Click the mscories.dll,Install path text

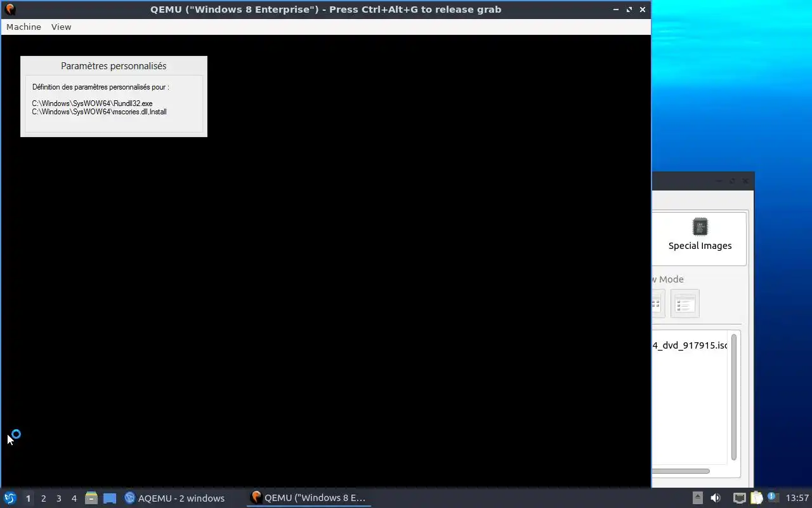tap(99, 112)
